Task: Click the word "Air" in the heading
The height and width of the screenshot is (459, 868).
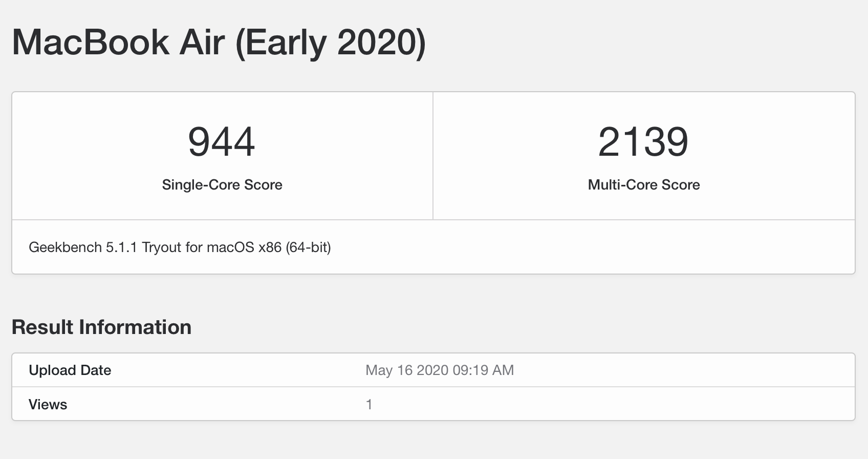Action: pyautogui.click(x=202, y=42)
